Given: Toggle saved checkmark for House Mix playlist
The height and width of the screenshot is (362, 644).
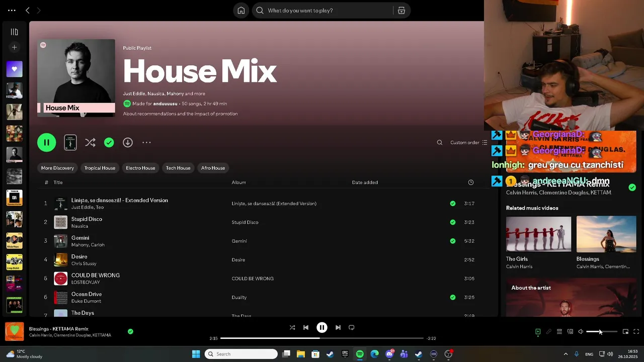Looking at the screenshot, I should pyautogui.click(x=109, y=143).
